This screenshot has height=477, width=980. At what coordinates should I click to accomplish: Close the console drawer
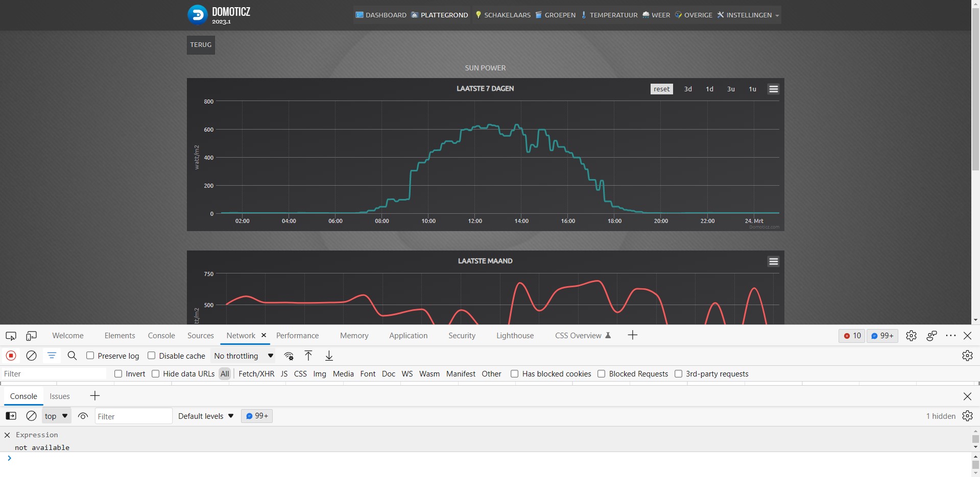coord(967,396)
